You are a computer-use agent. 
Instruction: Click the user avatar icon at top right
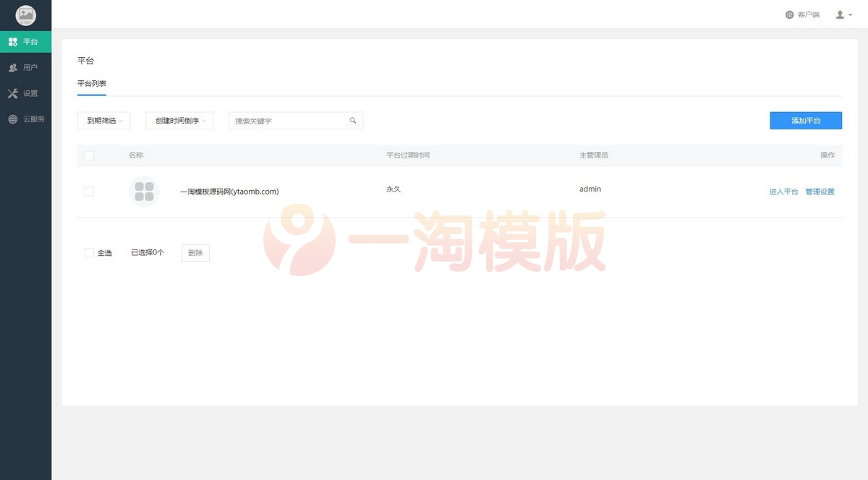click(838, 14)
